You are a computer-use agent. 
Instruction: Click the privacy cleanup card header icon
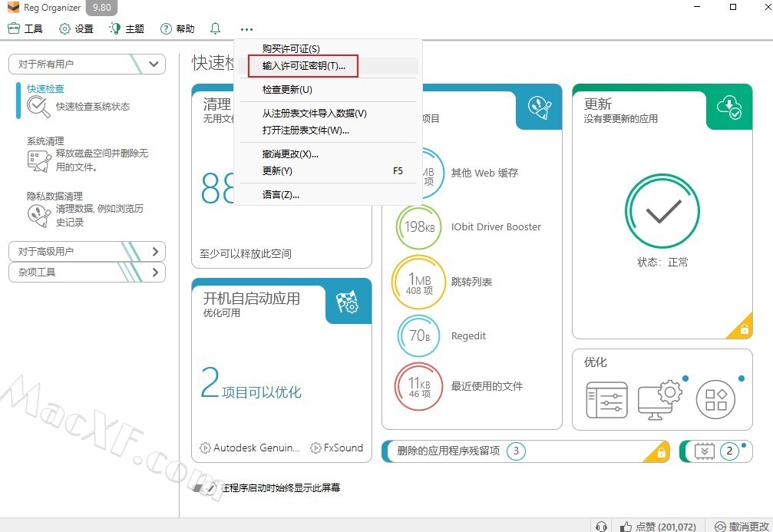(540, 107)
